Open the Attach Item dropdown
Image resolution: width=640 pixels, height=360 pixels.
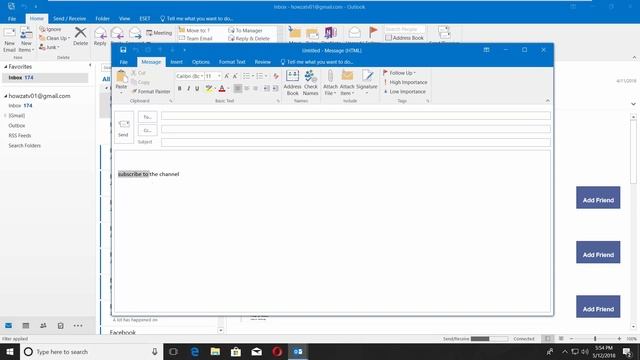click(347, 83)
